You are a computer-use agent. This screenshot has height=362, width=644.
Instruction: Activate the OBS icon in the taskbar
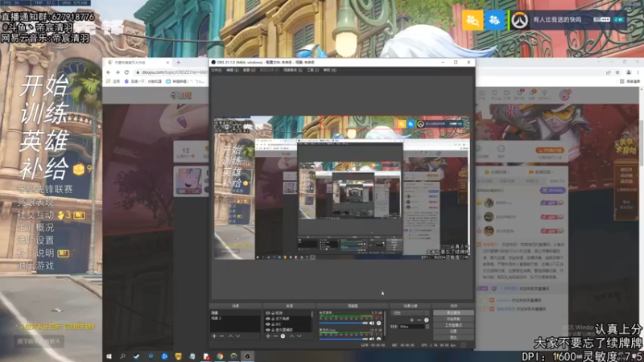[x=247, y=356]
